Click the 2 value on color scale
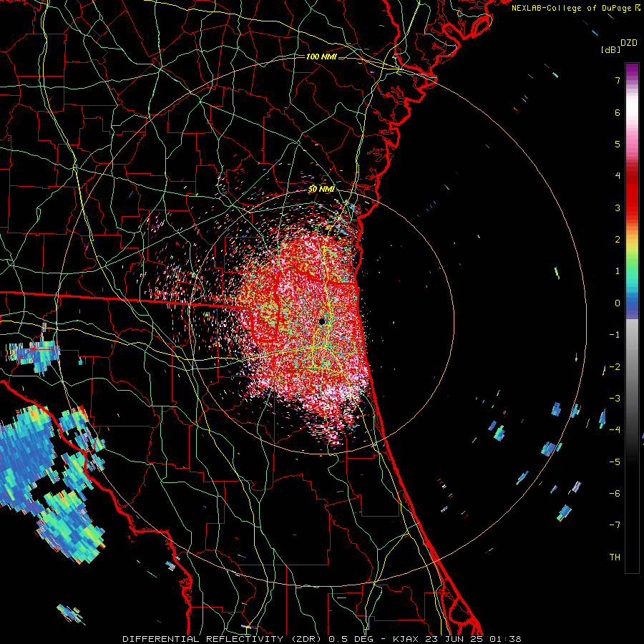The width and height of the screenshot is (644, 644). coord(618,239)
